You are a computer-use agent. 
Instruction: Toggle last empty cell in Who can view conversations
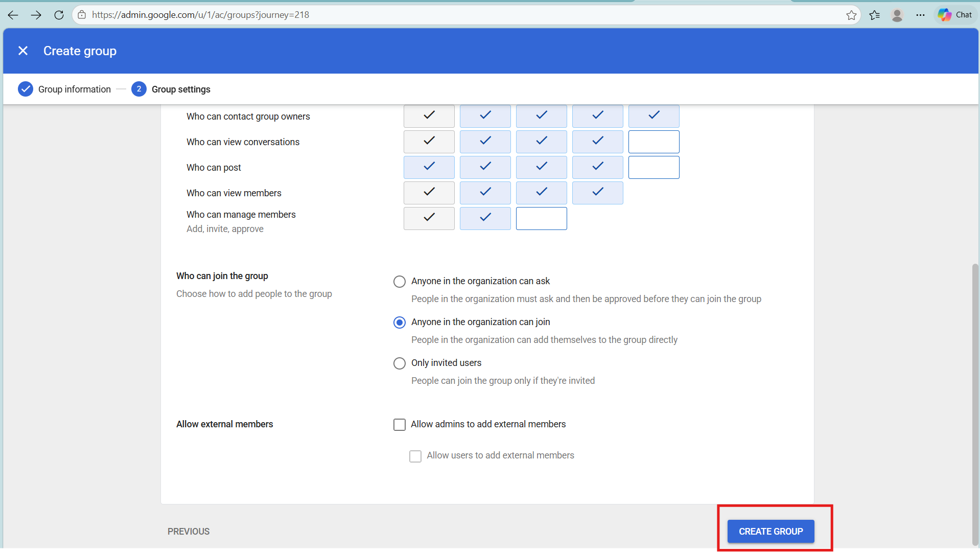[x=654, y=142]
